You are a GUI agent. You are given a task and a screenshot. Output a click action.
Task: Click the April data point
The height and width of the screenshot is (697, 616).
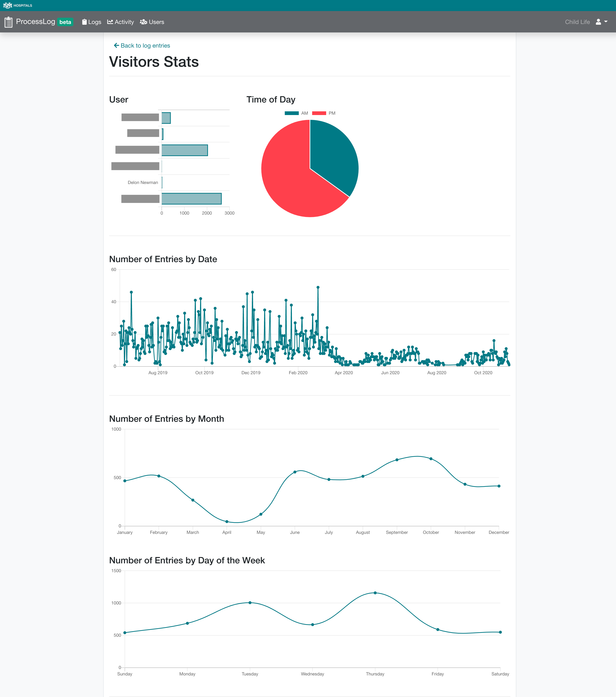pyautogui.click(x=227, y=522)
